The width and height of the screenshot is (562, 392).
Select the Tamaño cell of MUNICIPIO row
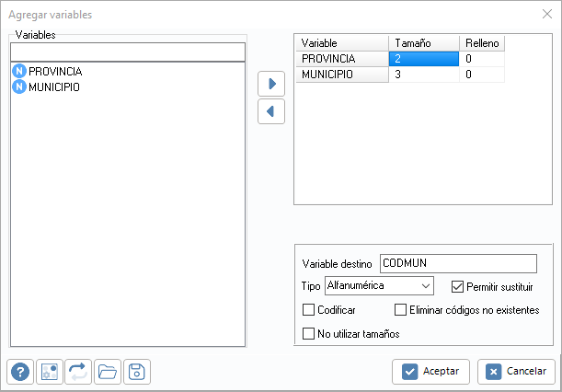tap(422, 75)
